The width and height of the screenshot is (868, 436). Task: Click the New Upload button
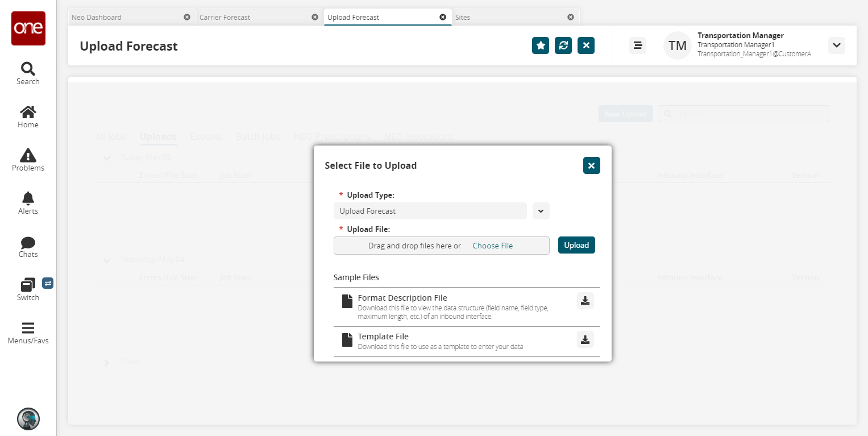(626, 114)
